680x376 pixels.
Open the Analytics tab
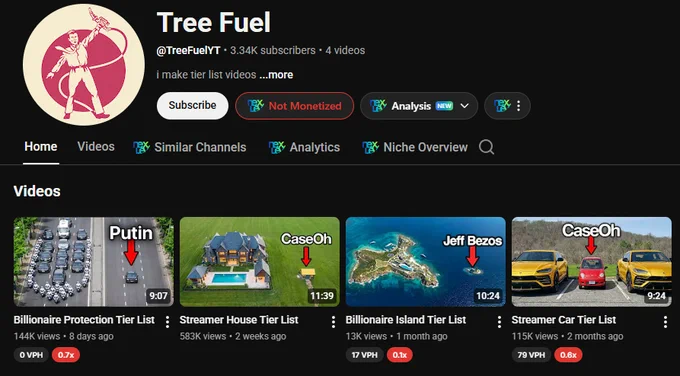[x=304, y=147]
